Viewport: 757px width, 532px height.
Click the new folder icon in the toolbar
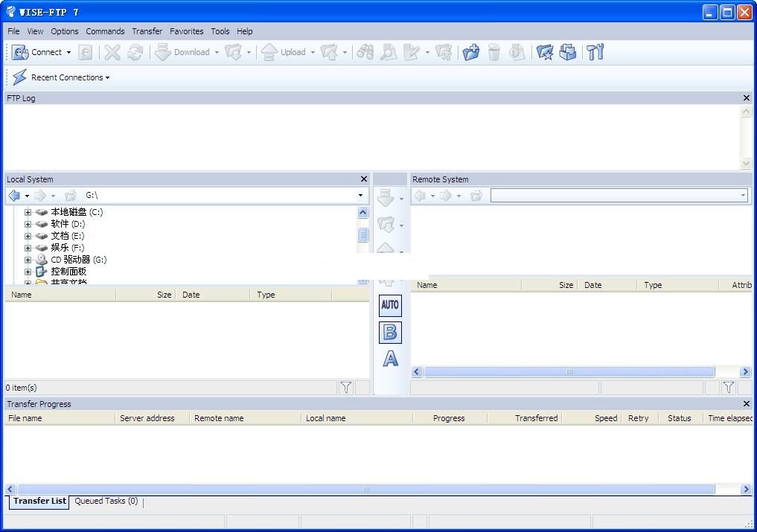(x=470, y=52)
